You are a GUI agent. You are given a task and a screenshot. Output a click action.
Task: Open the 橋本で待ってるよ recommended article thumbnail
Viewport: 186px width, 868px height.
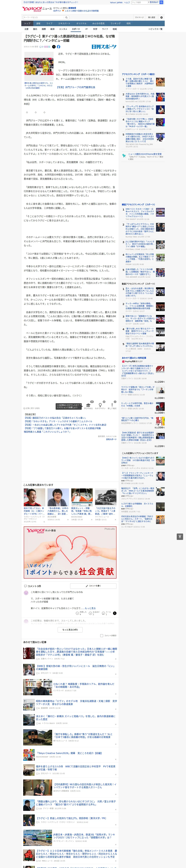[x=34, y=497]
